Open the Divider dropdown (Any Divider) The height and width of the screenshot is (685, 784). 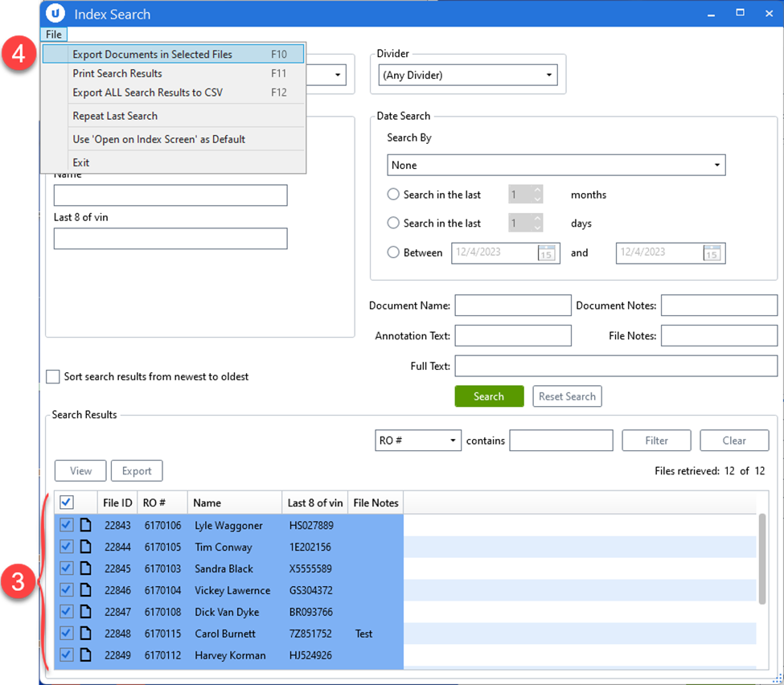click(468, 75)
